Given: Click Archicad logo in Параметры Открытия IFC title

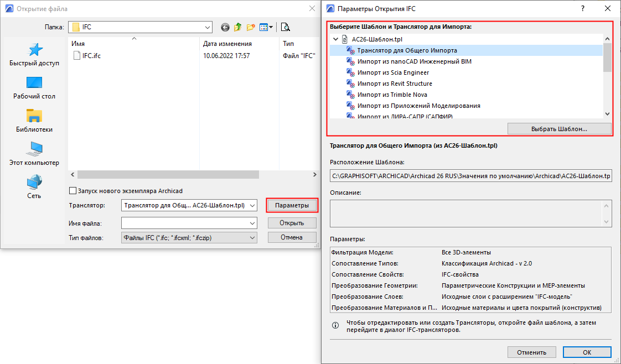Looking at the screenshot, I should pyautogui.click(x=330, y=9).
